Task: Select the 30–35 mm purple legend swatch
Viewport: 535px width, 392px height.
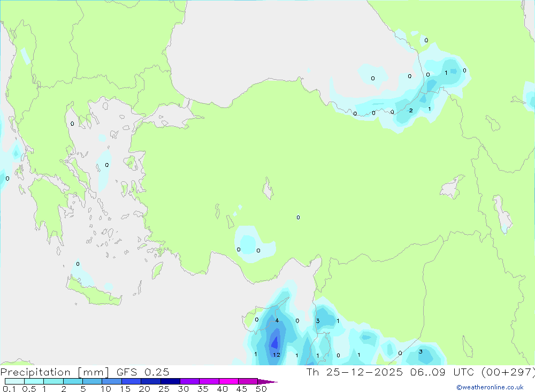Action: pyautogui.click(x=189, y=381)
